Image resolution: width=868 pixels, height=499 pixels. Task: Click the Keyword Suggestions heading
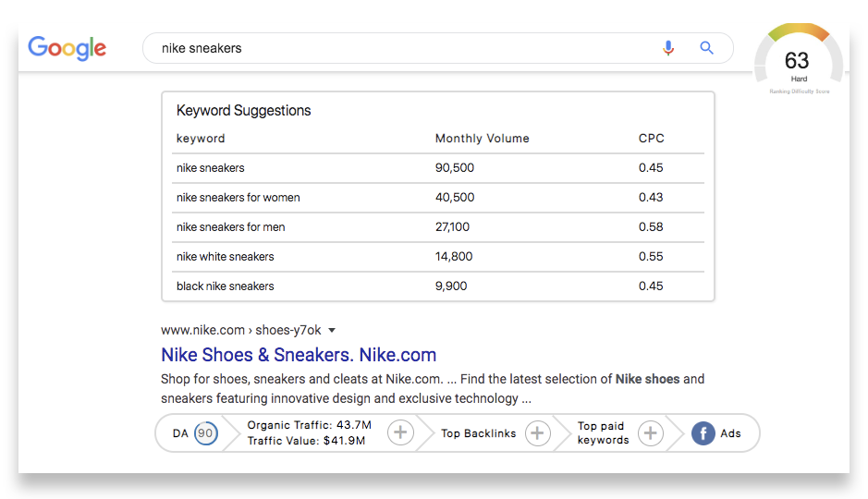[243, 111]
